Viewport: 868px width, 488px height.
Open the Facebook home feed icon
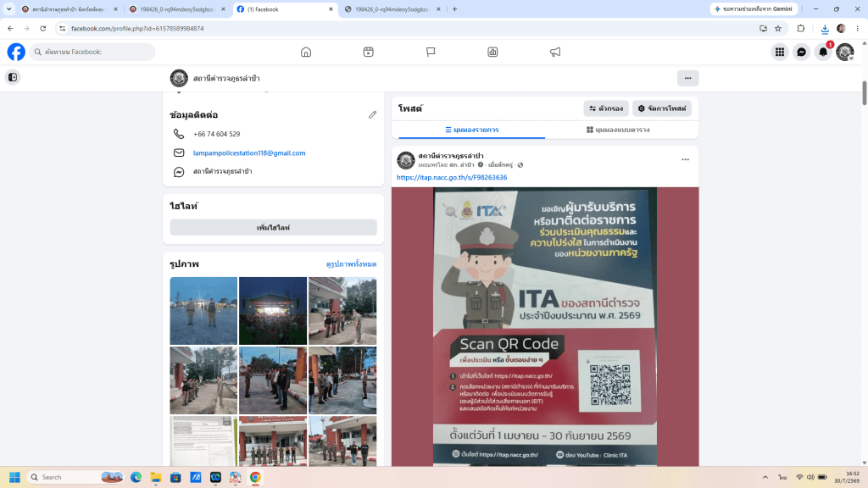tap(305, 52)
